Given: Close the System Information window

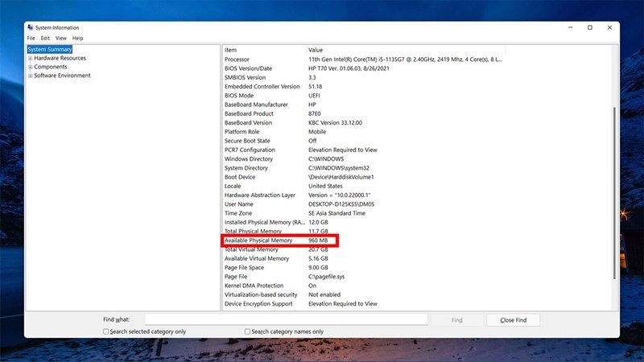Looking at the screenshot, I should point(611,27).
